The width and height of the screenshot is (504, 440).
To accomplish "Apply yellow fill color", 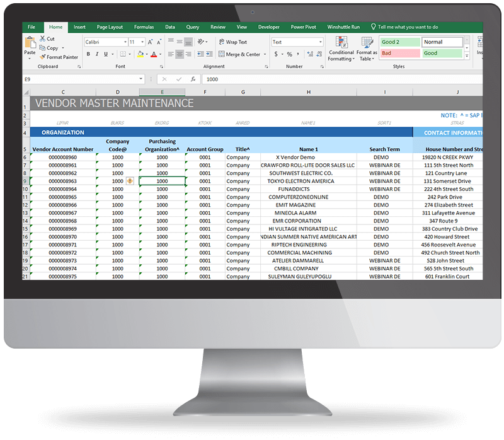I will point(140,54).
